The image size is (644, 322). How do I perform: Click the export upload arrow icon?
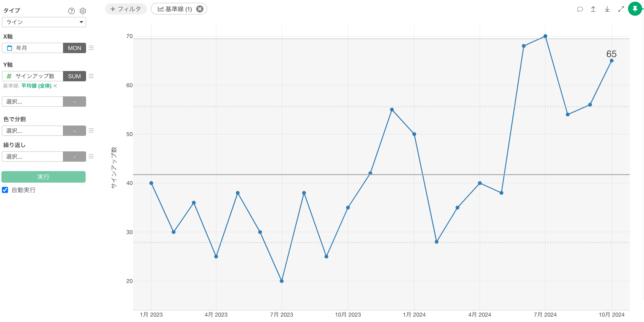coord(593,9)
